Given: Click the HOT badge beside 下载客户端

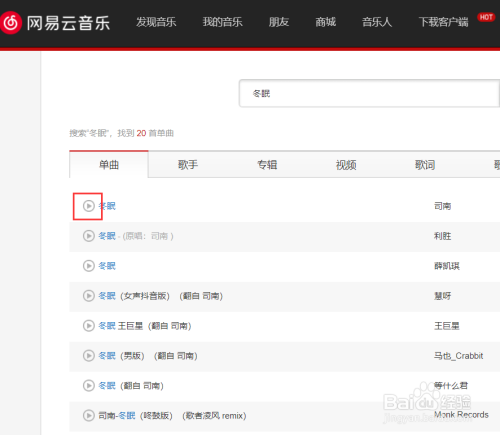Looking at the screenshot, I should coord(486,17).
